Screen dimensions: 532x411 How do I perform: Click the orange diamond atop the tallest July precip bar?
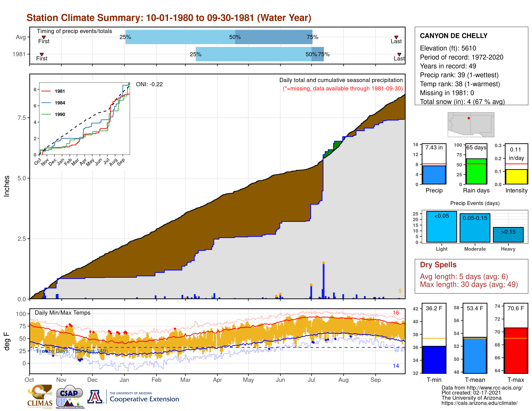point(324,263)
